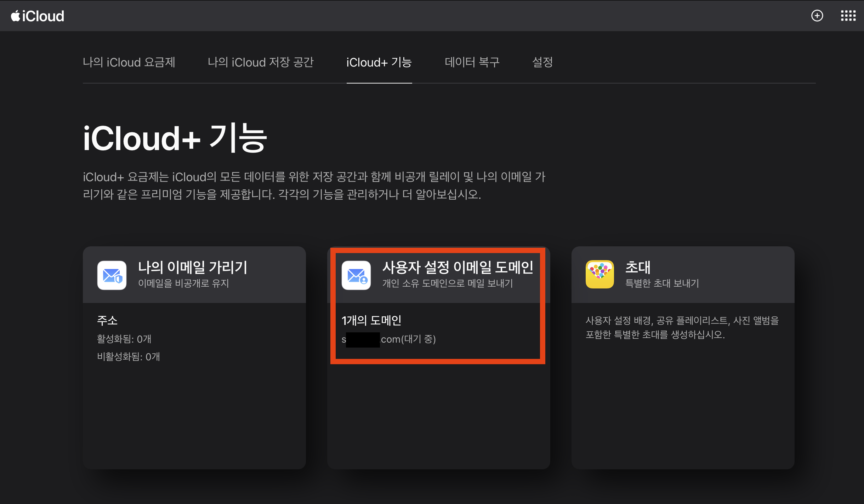864x504 pixels.
Task: Open the 나의 이메일 가리기 card title
Action: pyautogui.click(x=193, y=267)
